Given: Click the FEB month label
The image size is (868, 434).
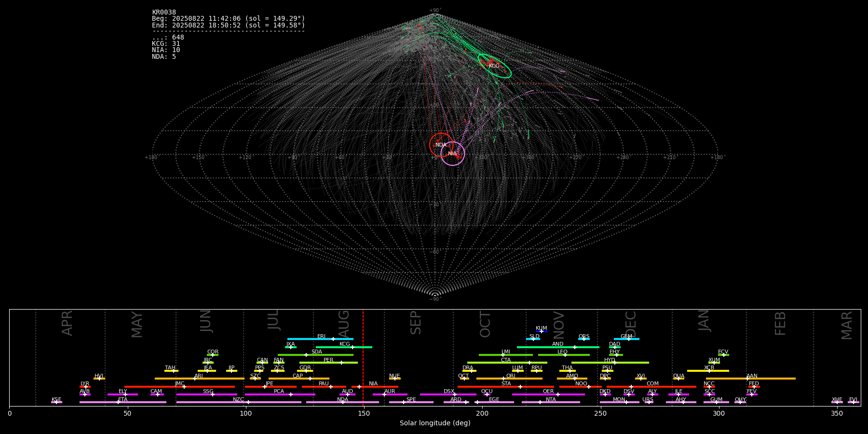Looking at the screenshot, I should pyautogui.click(x=780, y=324).
